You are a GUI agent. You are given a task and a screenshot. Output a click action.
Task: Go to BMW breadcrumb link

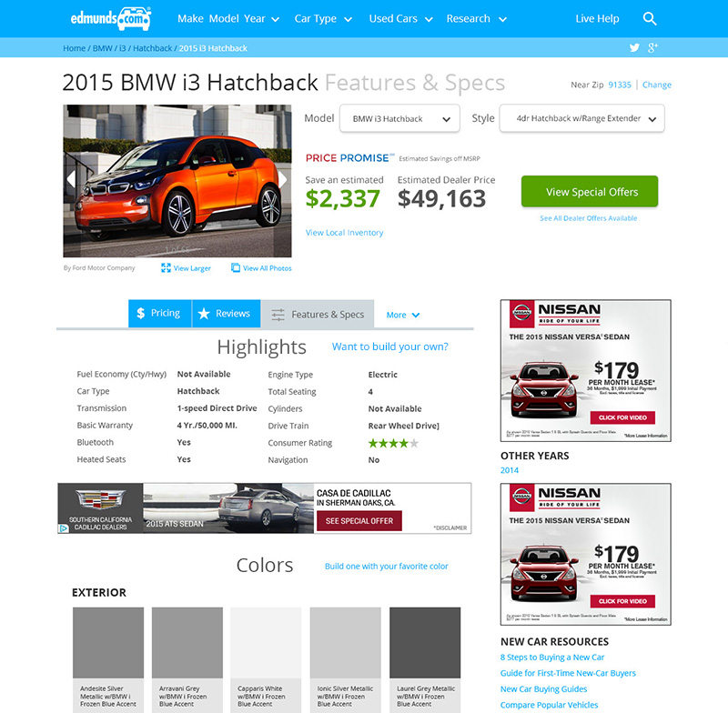pyautogui.click(x=103, y=48)
